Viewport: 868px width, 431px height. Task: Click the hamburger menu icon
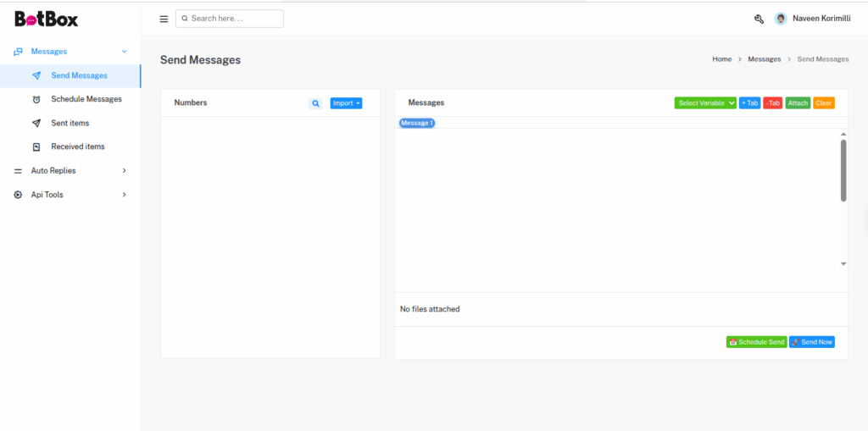click(164, 19)
